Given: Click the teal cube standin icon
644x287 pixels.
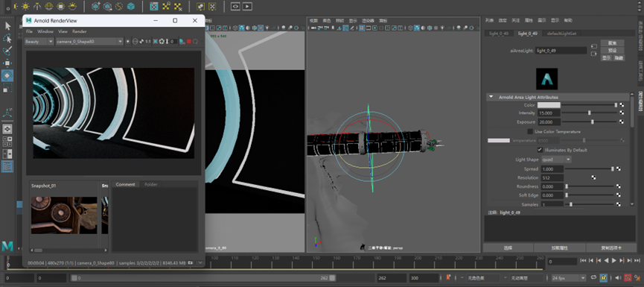Looking at the screenshot, I should pos(131,6).
